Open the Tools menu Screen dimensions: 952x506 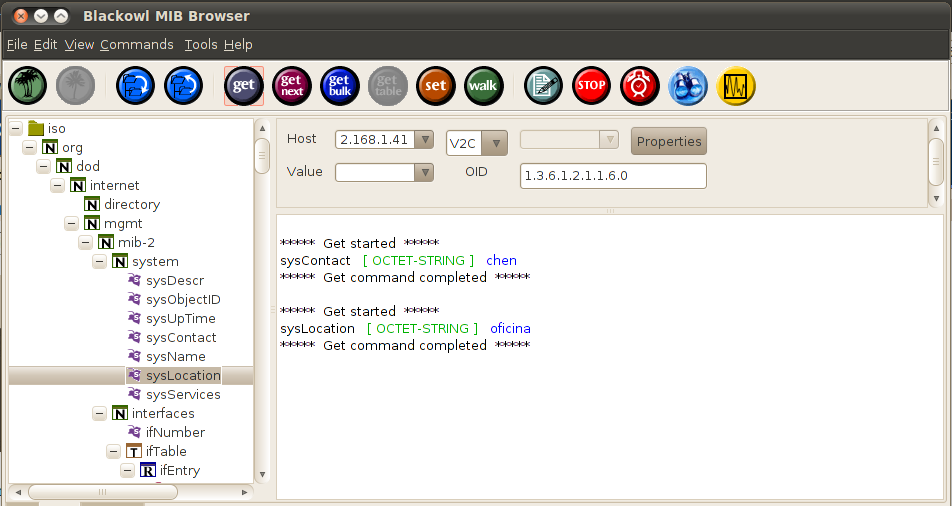pyautogui.click(x=201, y=44)
